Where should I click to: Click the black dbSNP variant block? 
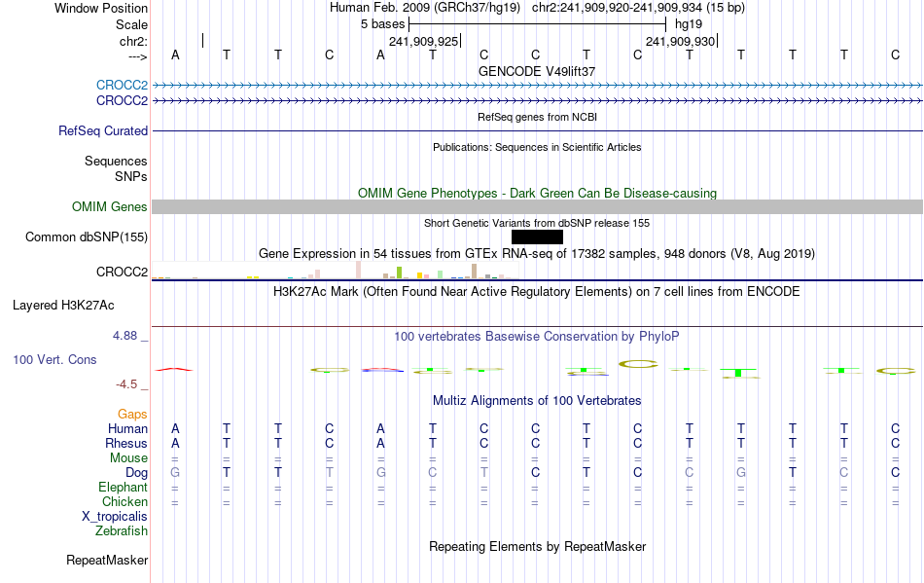pos(537,237)
